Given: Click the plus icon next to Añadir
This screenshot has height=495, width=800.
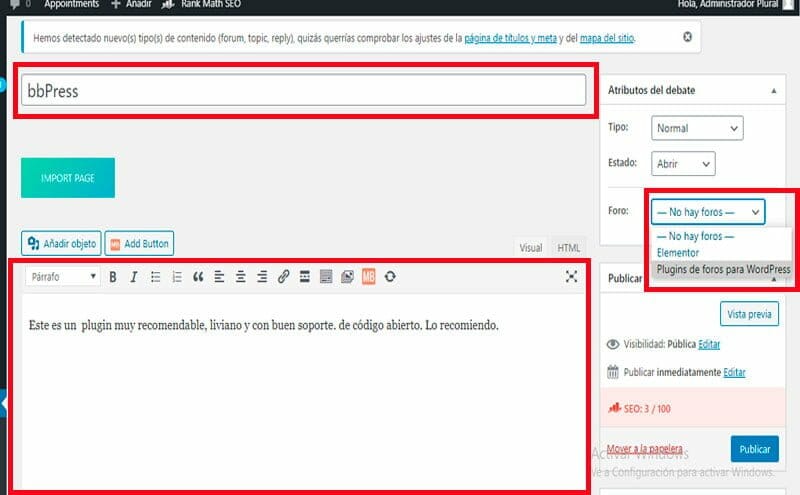Looking at the screenshot, I should coord(116,4).
